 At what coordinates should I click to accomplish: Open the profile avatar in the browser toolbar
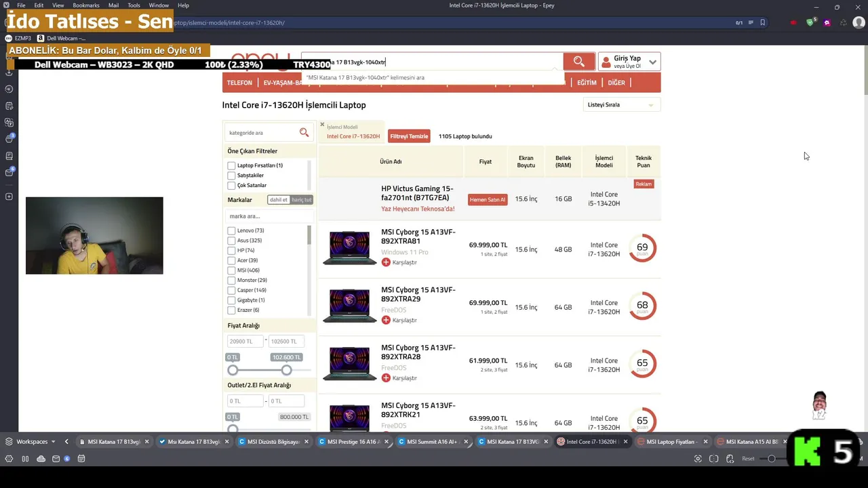859,22
